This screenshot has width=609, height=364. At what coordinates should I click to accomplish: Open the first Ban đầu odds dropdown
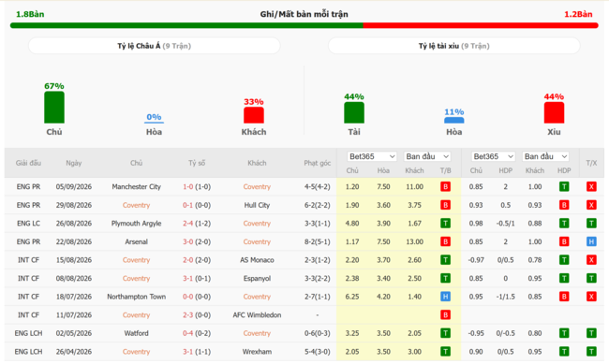pos(427,156)
